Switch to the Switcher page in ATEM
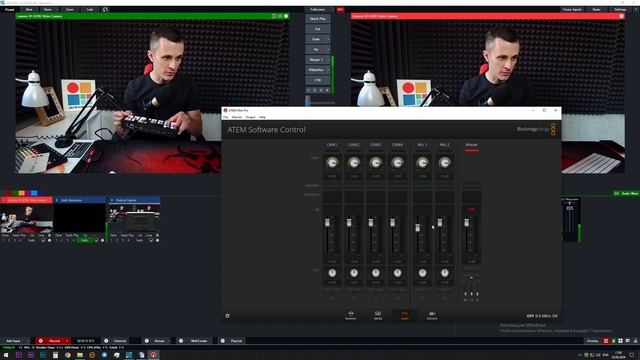The height and width of the screenshot is (360, 640). point(351,315)
